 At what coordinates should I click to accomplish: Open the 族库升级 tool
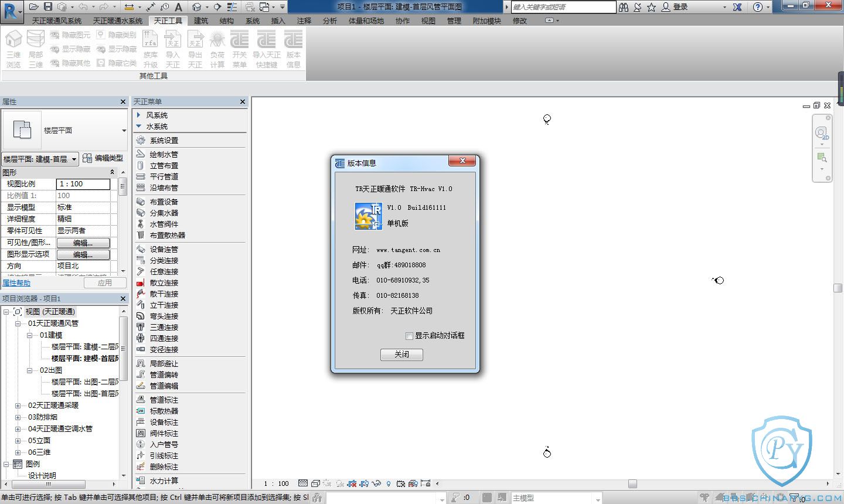151,49
